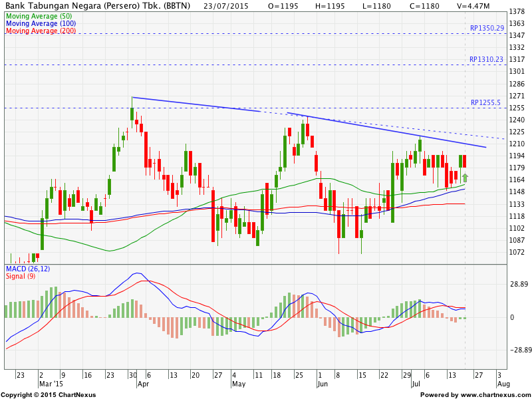The height and width of the screenshot is (399, 532).
Task: Click the RP1310.23 resistance level label
Action: pos(486,60)
